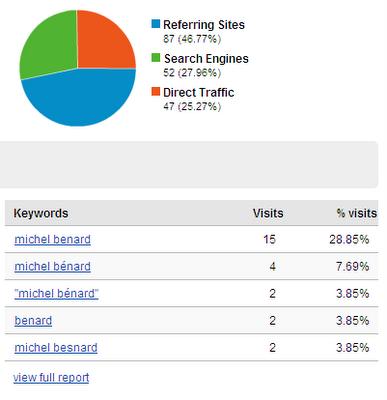This screenshot has height=400, width=387.
Task: Open the Referring Sites label
Action: (204, 25)
